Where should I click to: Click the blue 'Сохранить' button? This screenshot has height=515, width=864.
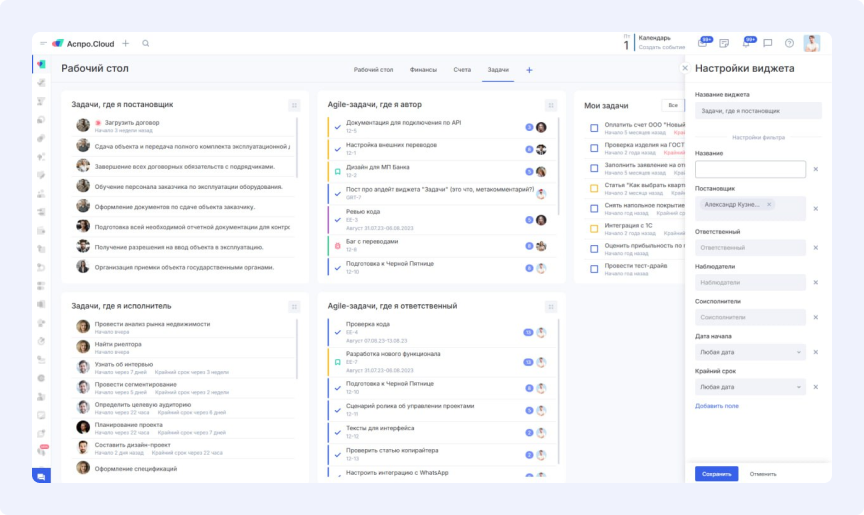coord(716,474)
